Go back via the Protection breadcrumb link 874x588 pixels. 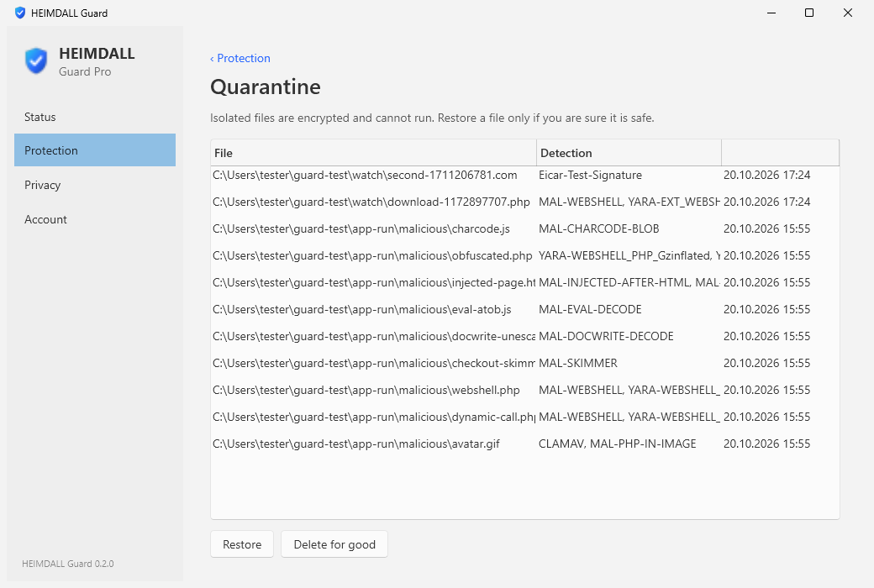(x=240, y=59)
